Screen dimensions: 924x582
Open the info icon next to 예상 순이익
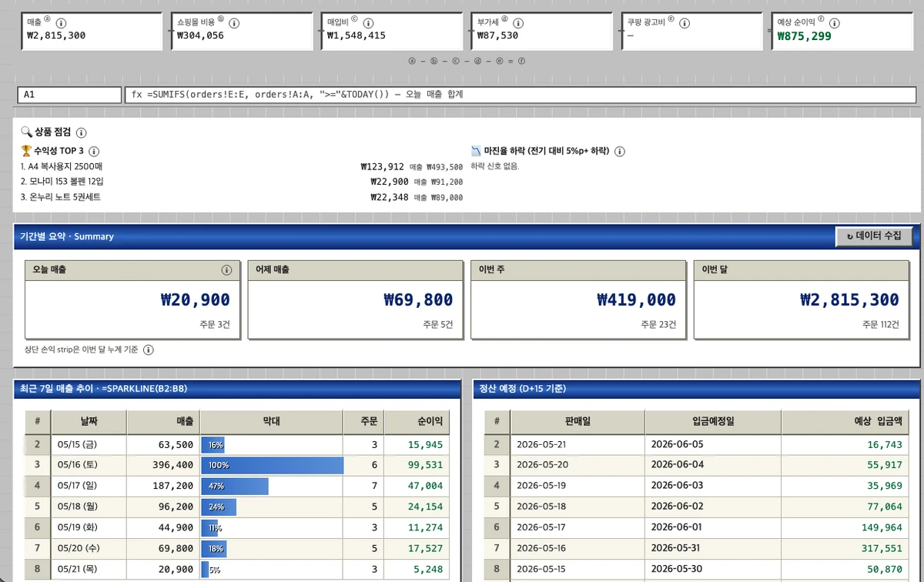[x=835, y=23]
